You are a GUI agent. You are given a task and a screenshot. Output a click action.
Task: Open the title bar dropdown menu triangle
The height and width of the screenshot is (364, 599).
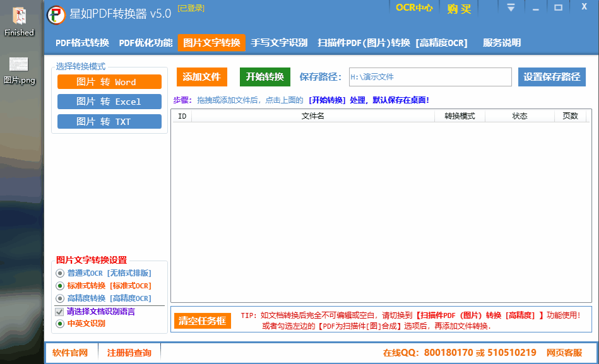511,8
